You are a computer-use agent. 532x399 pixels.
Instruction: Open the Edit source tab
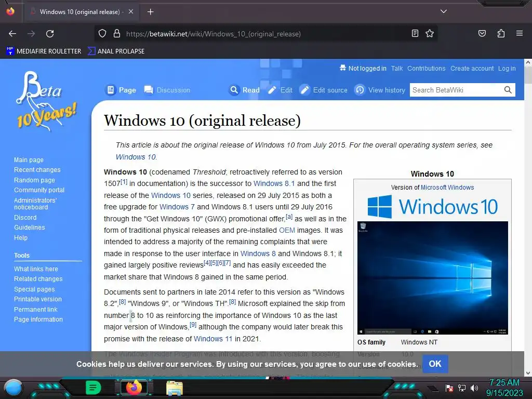(x=323, y=90)
